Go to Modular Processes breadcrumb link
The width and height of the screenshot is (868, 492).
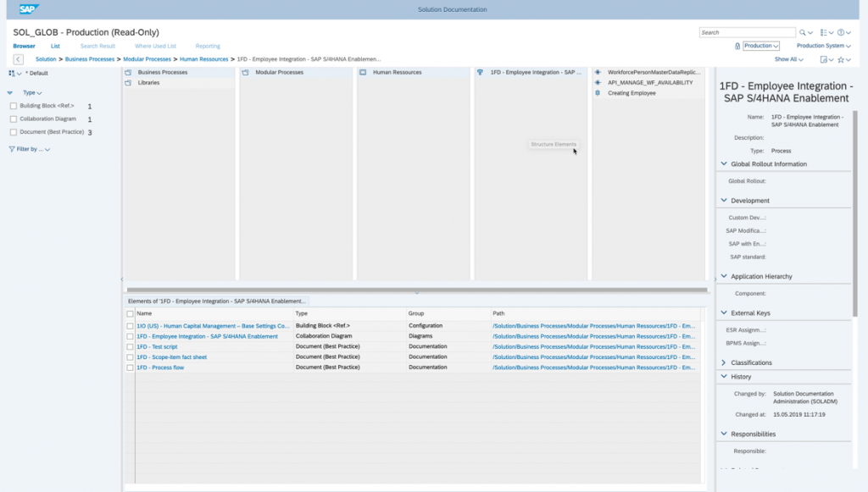click(147, 59)
